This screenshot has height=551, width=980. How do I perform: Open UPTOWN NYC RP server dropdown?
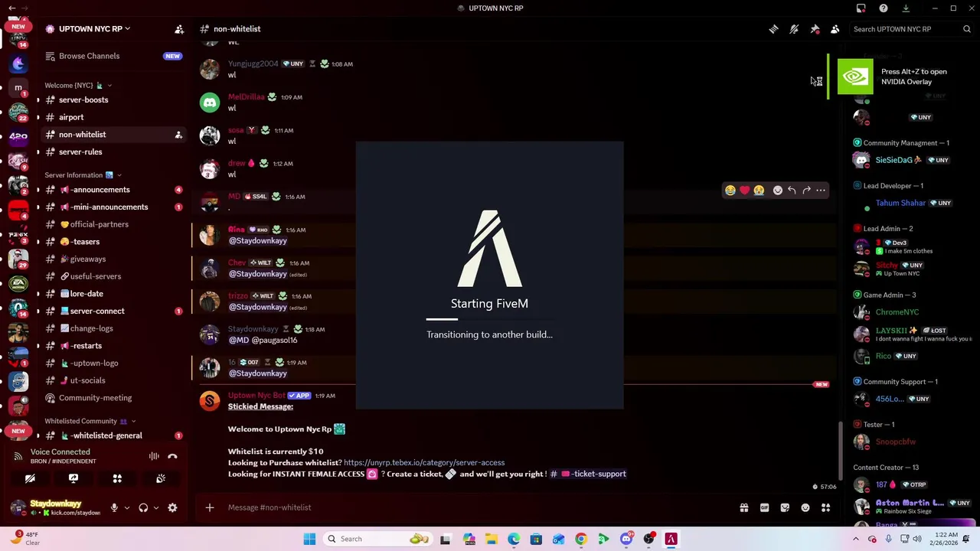pyautogui.click(x=94, y=29)
